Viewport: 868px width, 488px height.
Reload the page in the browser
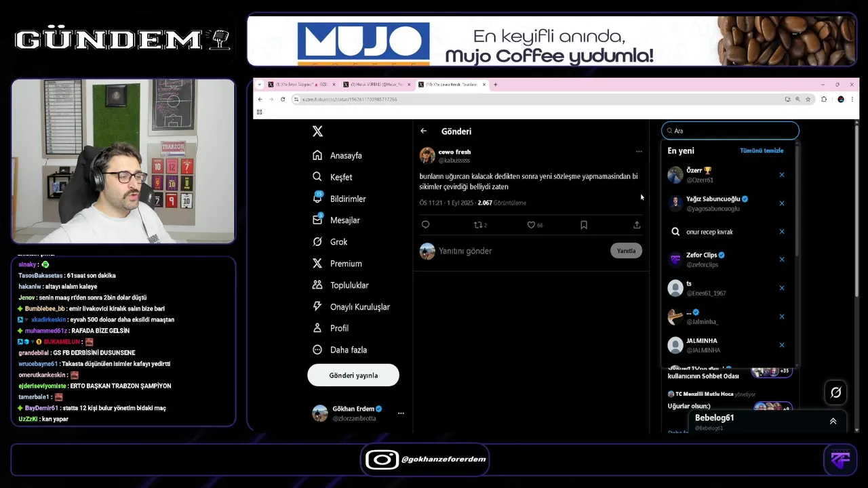[283, 99]
